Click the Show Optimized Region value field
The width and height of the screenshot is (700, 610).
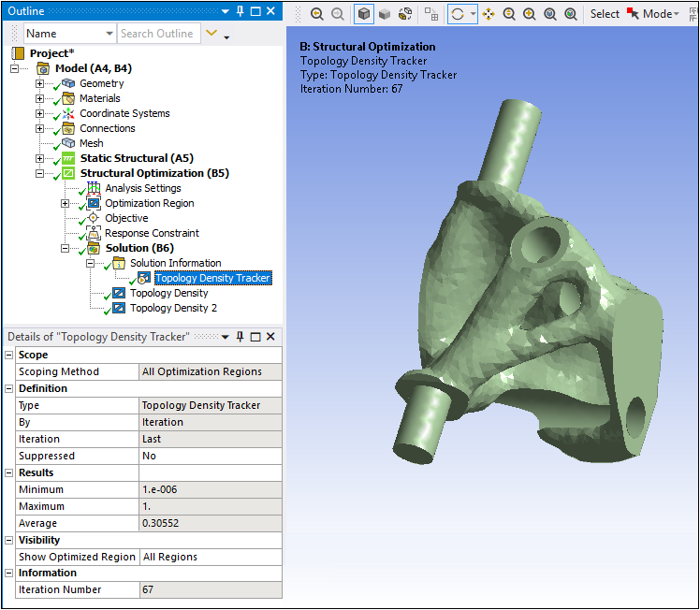pos(209,557)
